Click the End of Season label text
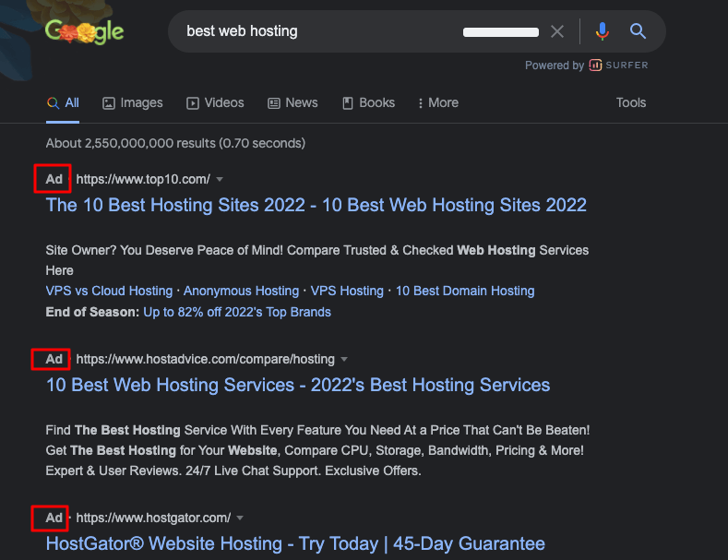The image size is (728, 560). point(92,312)
